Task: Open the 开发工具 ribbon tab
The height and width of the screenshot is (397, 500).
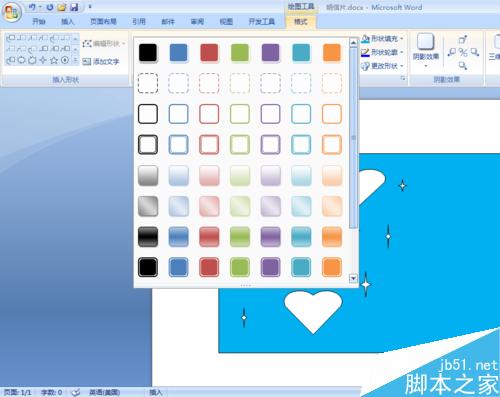Action: click(262, 22)
